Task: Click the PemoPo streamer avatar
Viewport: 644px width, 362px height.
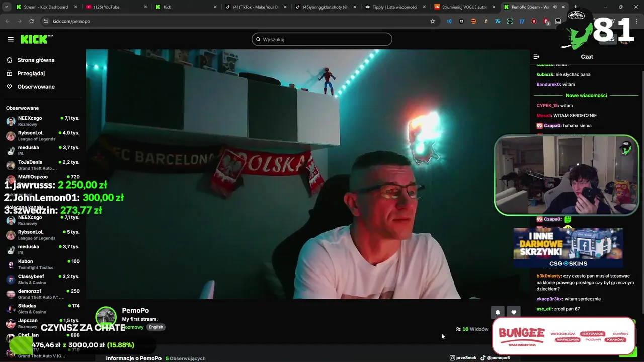Action: 106,317
